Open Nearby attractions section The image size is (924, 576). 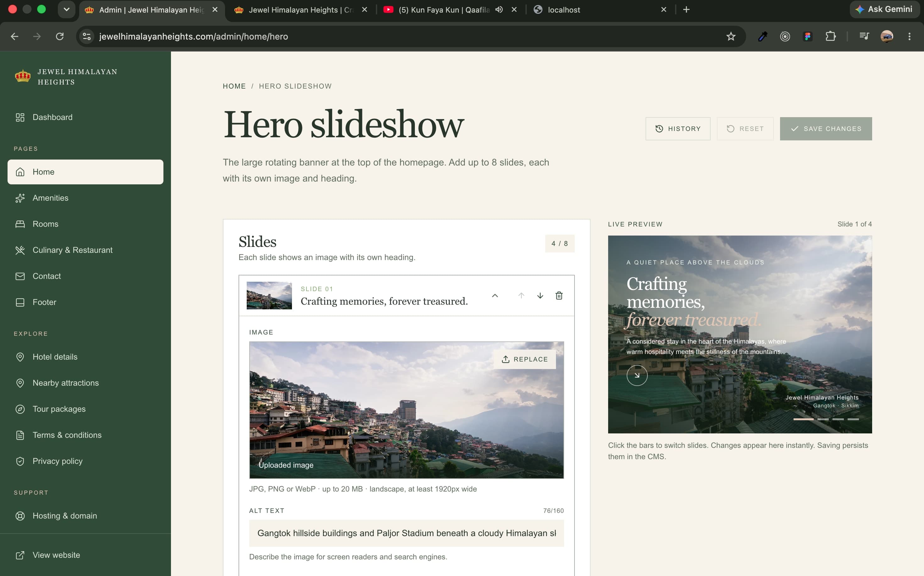(85, 383)
